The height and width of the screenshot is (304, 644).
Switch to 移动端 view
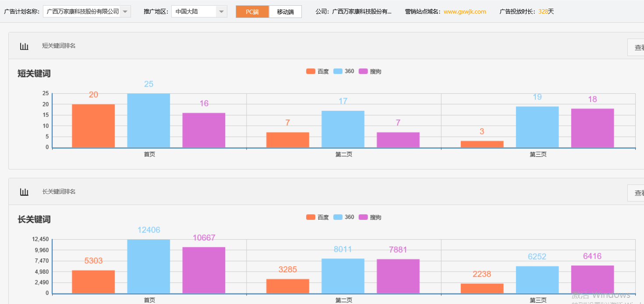pyautogui.click(x=285, y=12)
